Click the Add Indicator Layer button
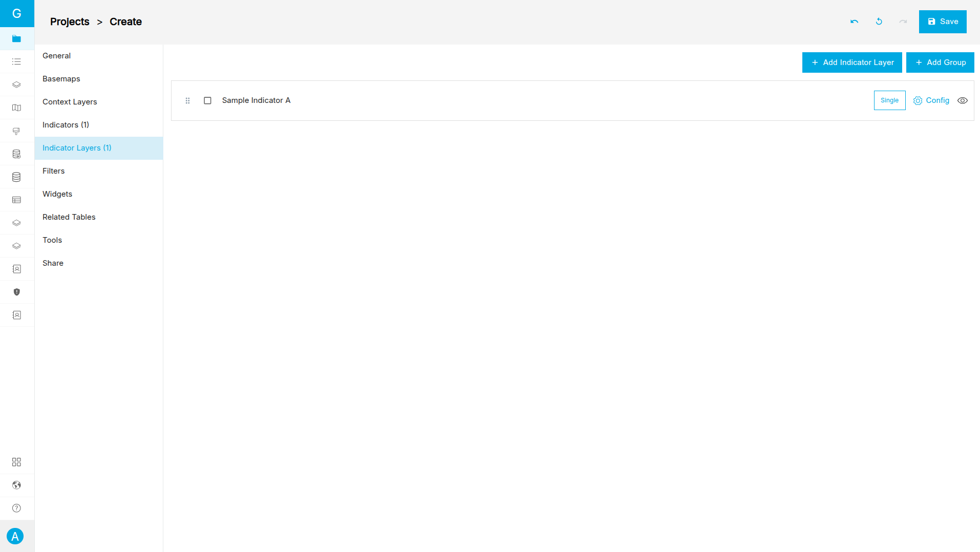This screenshot has width=980, height=552. 852,62
